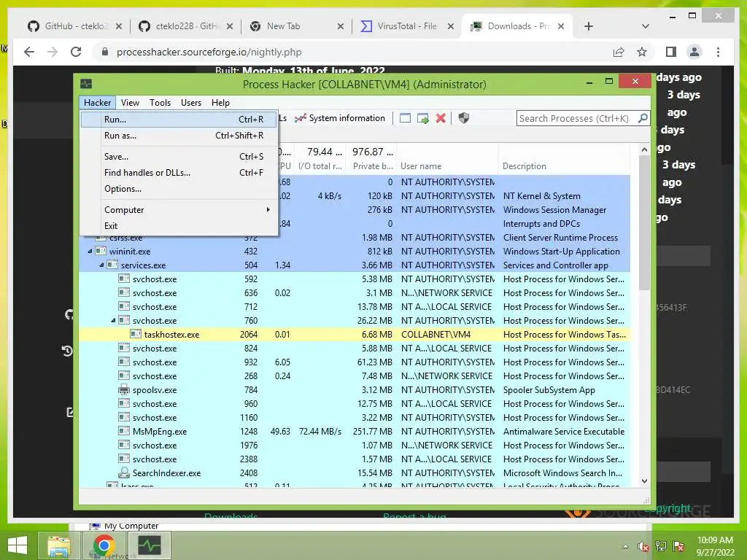Image resolution: width=747 pixels, height=560 pixels.
Task: Open the Users menu
Action: pos(191,103)
